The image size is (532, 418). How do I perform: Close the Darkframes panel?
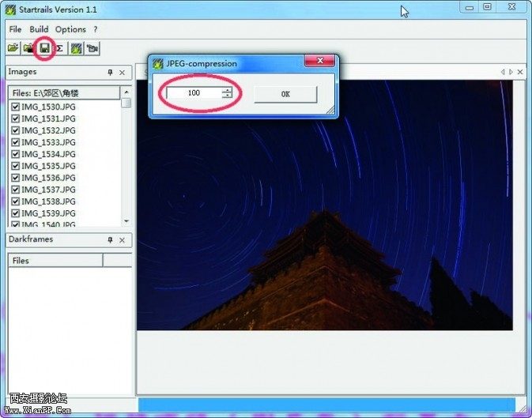(x=123, y=239)
